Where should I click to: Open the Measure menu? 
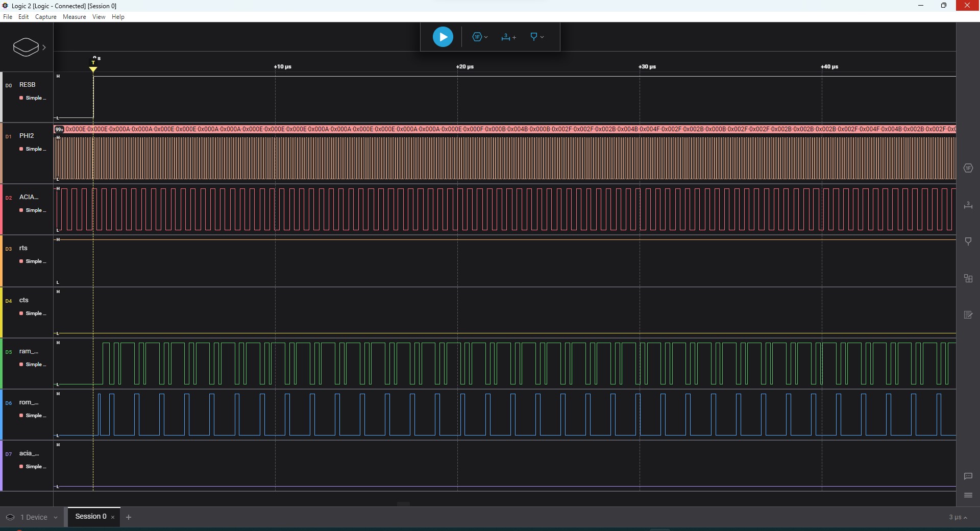tap(74, 17)
